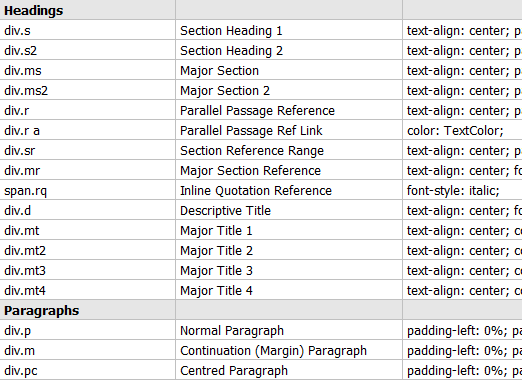Select the Normal Paragraph description cell
The width and height of the screenshot is (522, 380).
tap(289, 330)
